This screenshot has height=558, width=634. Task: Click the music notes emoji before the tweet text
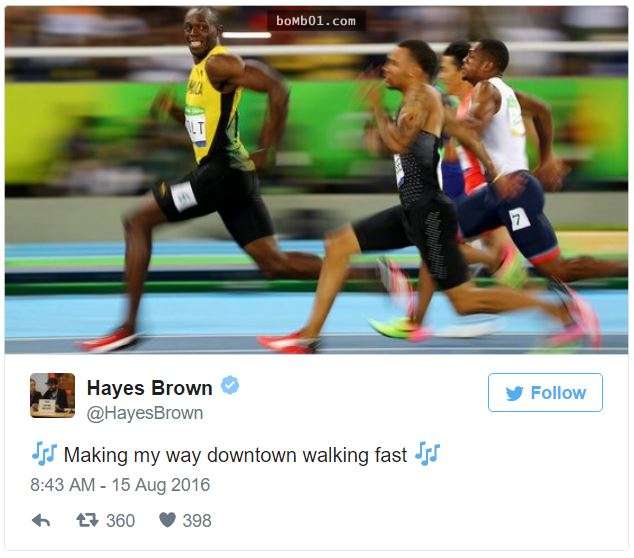tap(44, 454)
